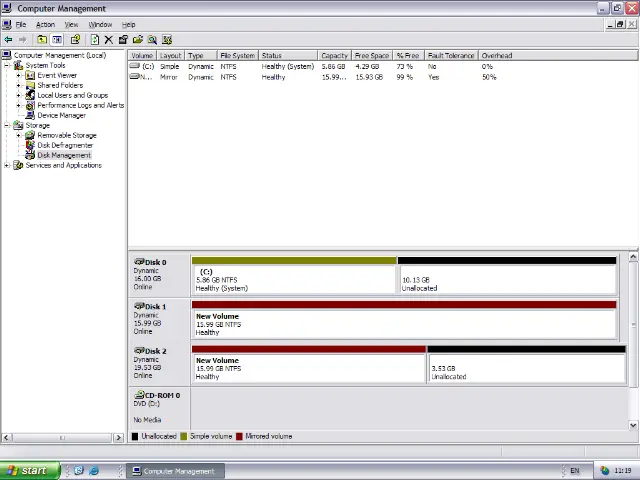Image resolution: width=640 pixels, height=480 pixels.
Task: Collapse the Storage node
Action: (x=7, y=125)
